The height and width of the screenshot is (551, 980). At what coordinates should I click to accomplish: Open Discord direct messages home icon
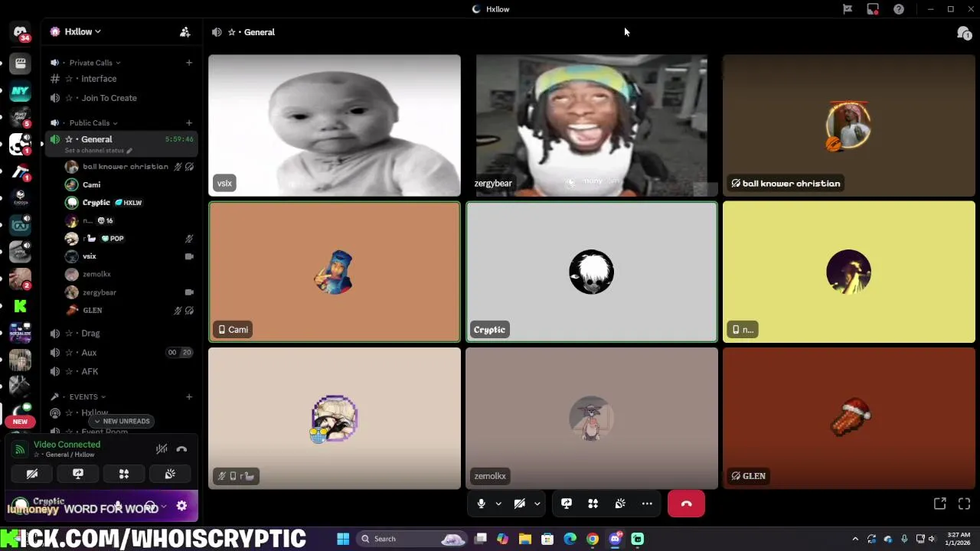pyautogui.click(x=20, y=32)
